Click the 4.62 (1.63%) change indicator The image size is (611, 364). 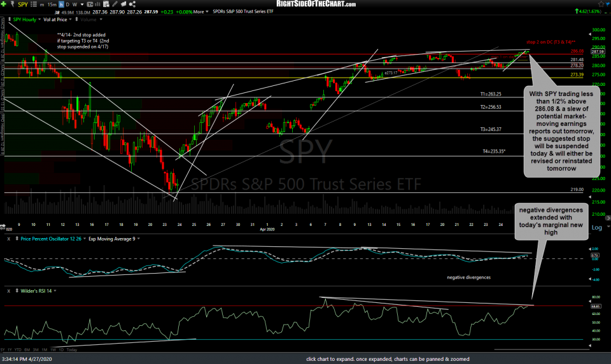point(587,11)
